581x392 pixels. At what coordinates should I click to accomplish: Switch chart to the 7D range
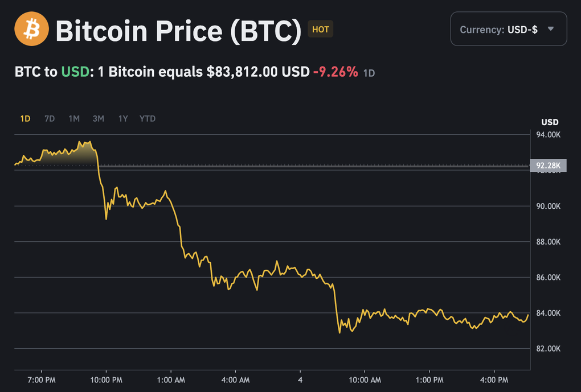[50, 119]
